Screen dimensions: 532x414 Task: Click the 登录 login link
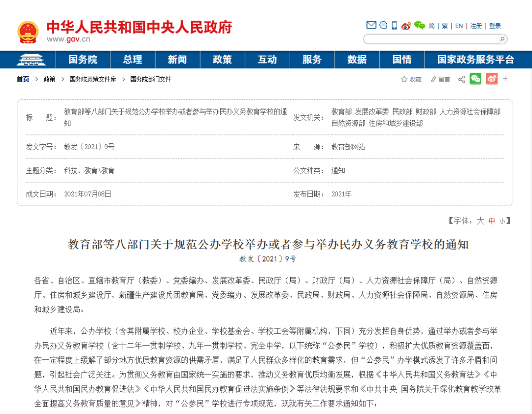pos(495,26)
